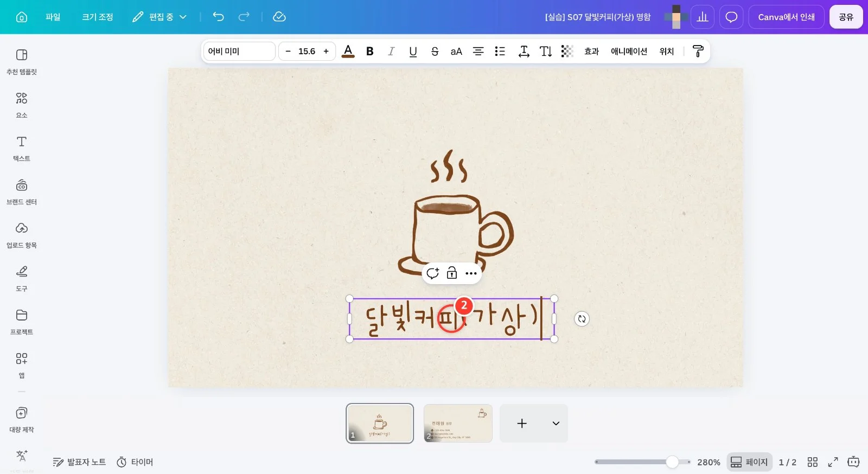Toggle uppercase aA formatting
Viewport: 868px width, 474px height.
pos(456,51)
